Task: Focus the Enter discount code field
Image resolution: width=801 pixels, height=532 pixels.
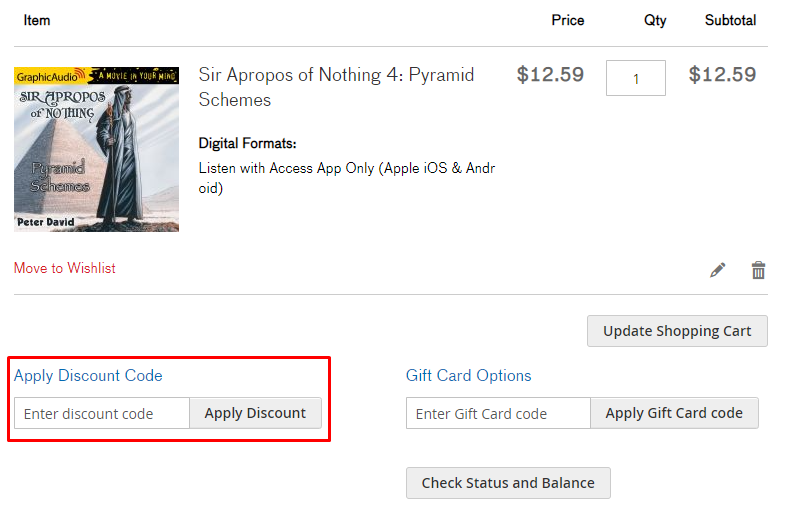Action: click(x=102, y=413)
